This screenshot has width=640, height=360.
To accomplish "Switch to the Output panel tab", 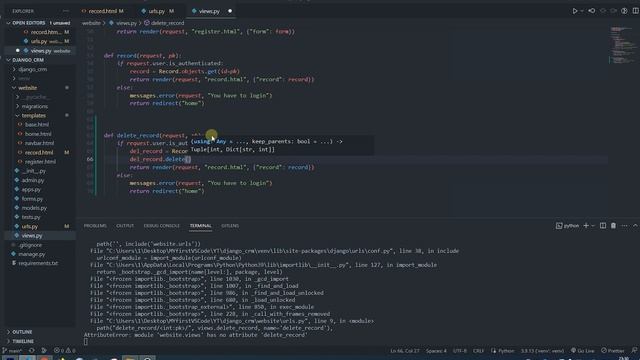I will pyautogui.click(x=125, y=226).
